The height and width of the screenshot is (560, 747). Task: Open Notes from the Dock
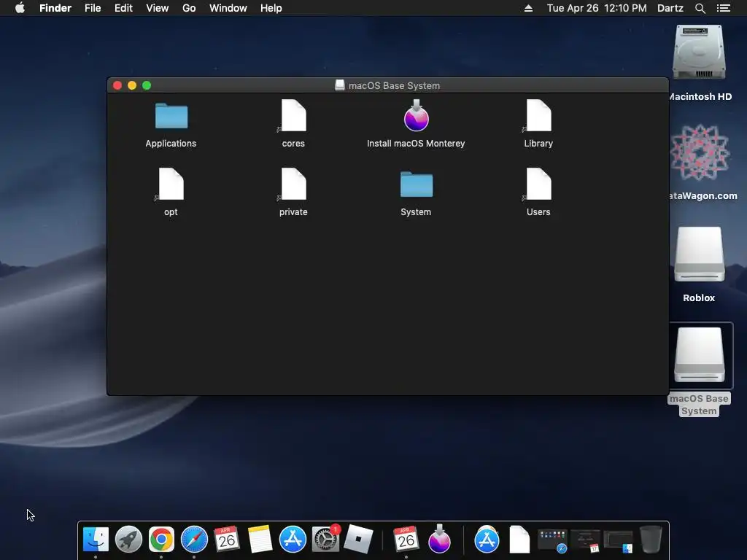pyautogui.click(x=260, y=540)
